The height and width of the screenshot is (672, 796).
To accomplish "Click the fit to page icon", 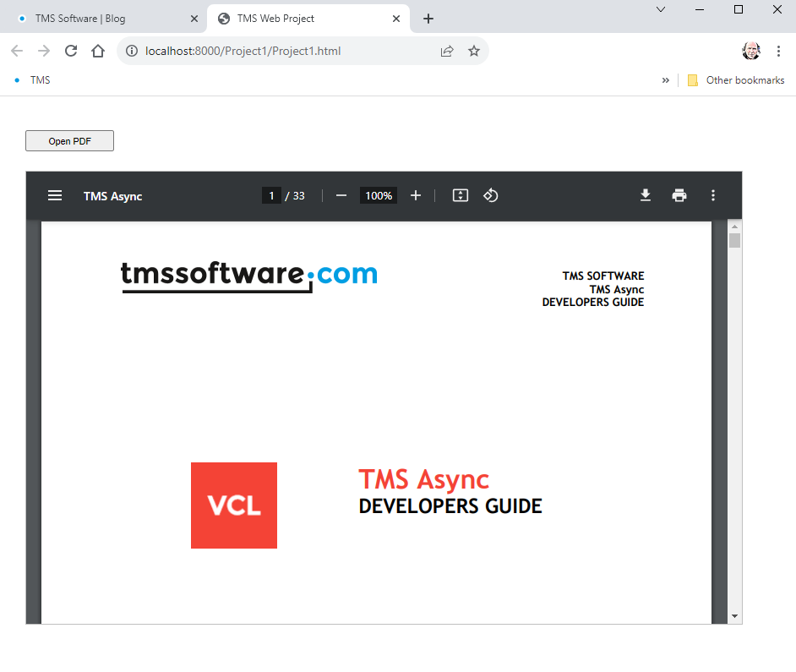I will [461, 195].
